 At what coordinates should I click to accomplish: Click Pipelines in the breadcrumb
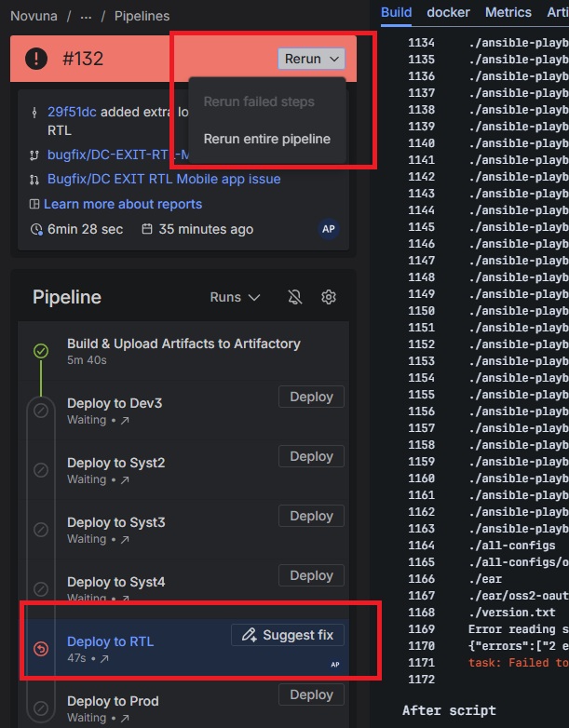142,16
